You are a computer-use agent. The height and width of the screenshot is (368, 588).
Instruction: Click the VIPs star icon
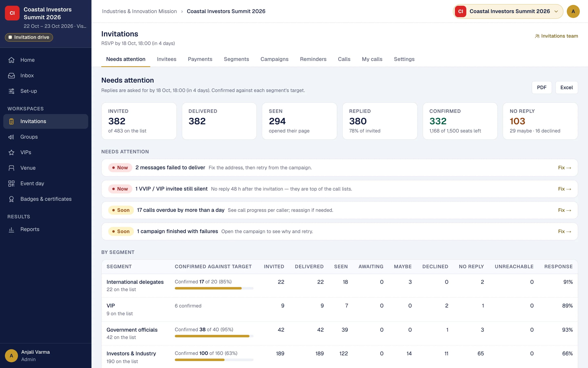pyautogui.click(x=11, y=152)
